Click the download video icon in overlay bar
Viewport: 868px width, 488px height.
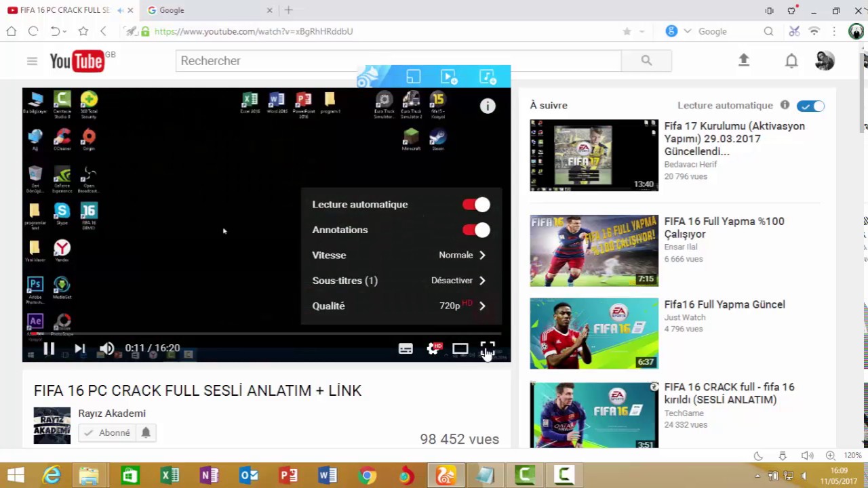tap(448, 77)
